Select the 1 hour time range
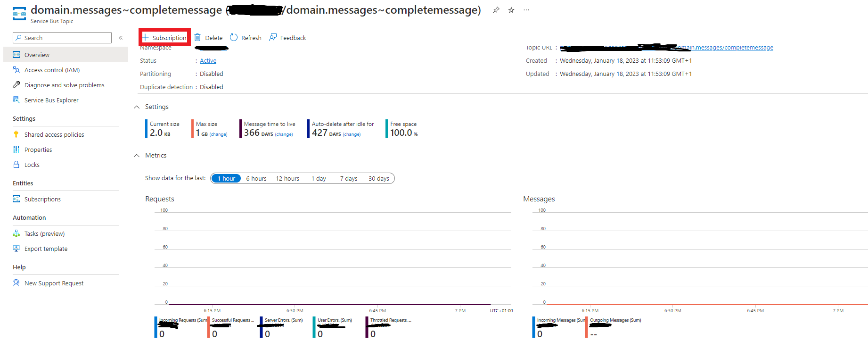Viewport: 868px width, 341px height. pos(226,178)
